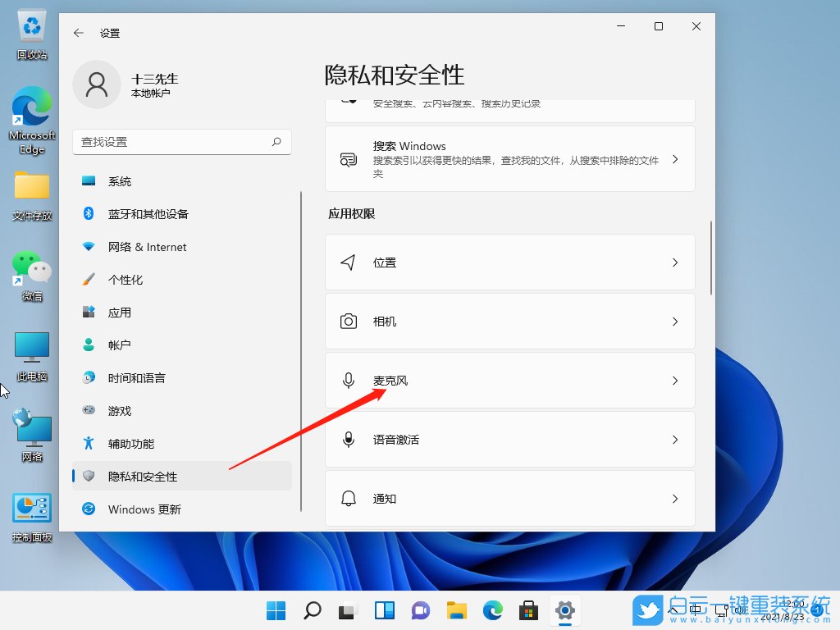840x630 pixels.
Task: Expand the 通知 entry chevron
Action: [674, 499]
